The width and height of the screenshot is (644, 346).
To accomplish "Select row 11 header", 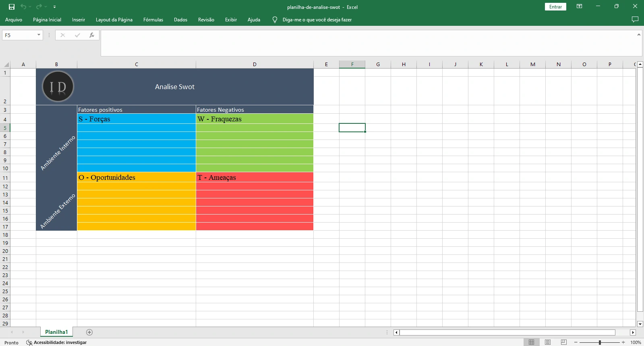I will point(5,177).
